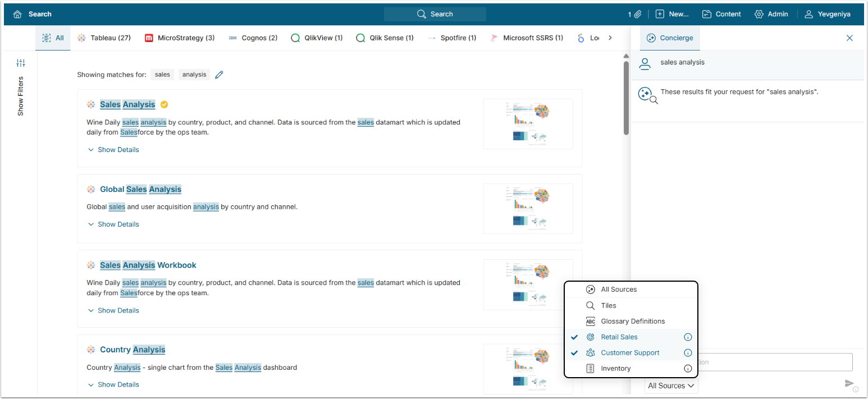Edit search terms with the pencil icon
The width and height of the screenshot is (868, 399).
click(x=219, y=75)
